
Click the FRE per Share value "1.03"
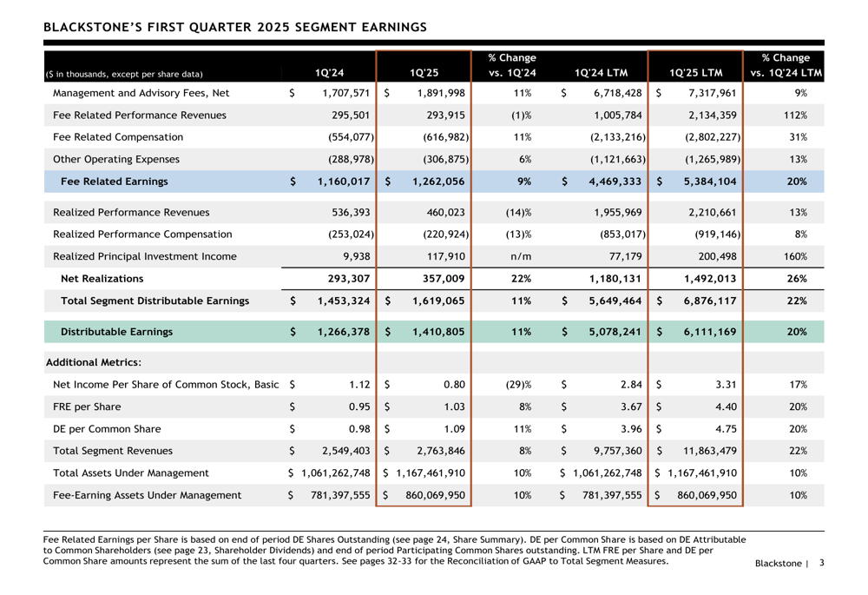pyautogui.click(x=455, y=407)
